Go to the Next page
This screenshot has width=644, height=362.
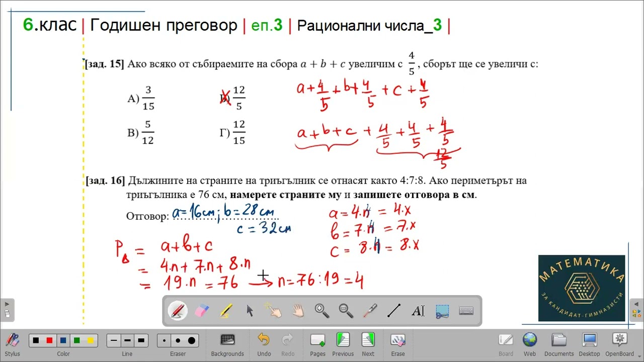click(368, 344)
